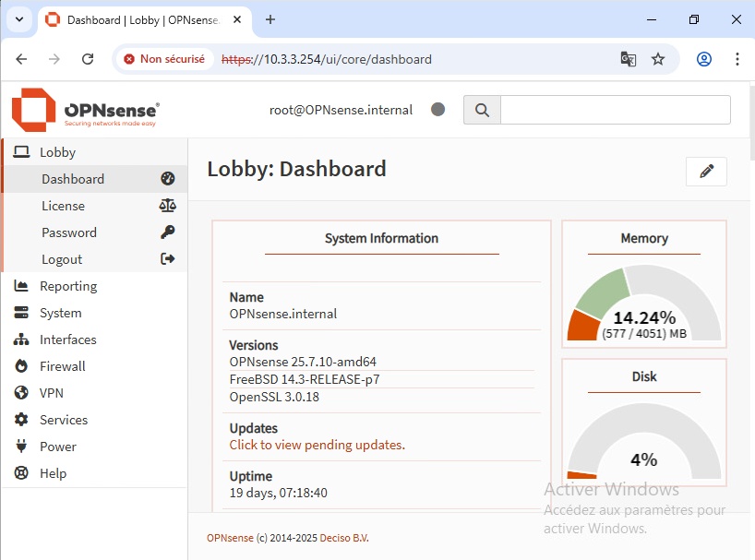Image resolution: width=755 pixels, height=560 pixels.
Task: Open the License menu item
Action: pyautogui.click(x=95, y=206)
